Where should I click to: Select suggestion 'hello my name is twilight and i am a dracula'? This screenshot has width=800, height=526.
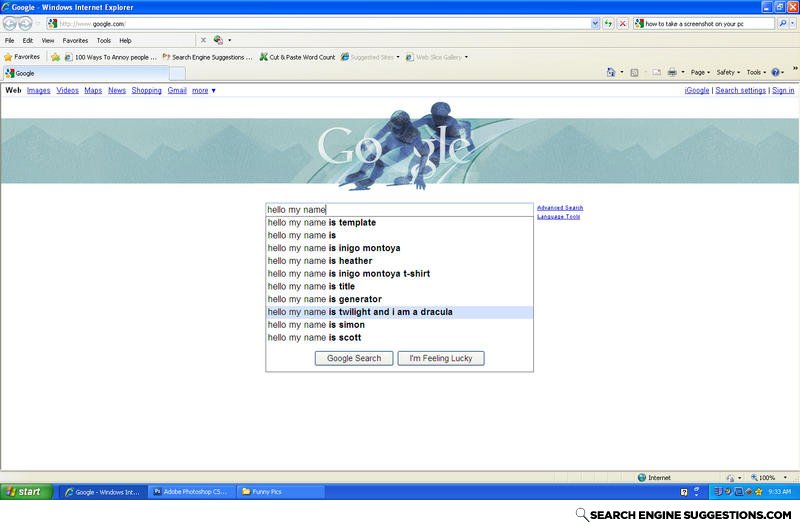tap(399, 312)
